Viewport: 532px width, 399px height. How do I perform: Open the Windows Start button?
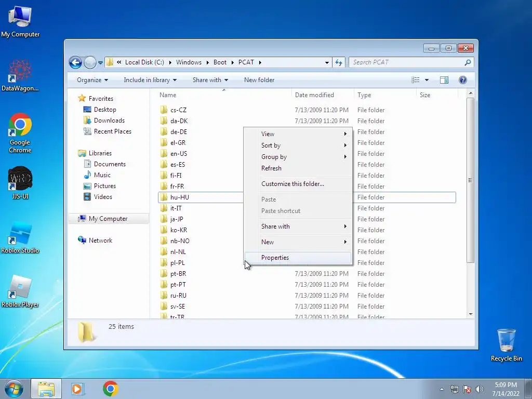click(14, 389)
